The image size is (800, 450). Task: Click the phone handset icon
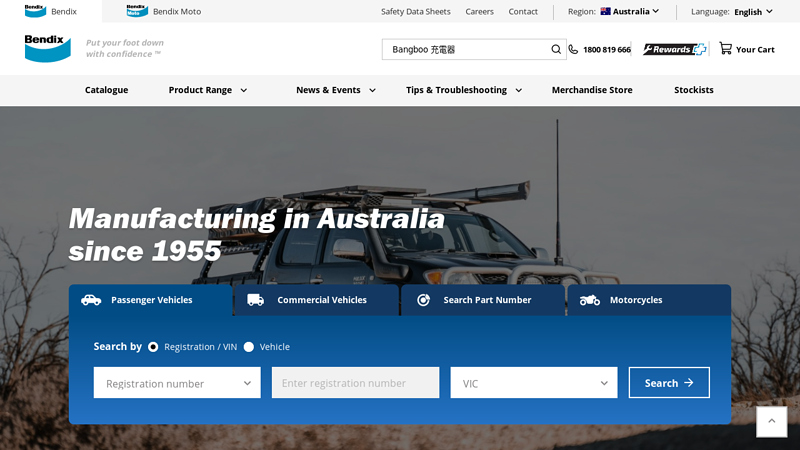573,49
